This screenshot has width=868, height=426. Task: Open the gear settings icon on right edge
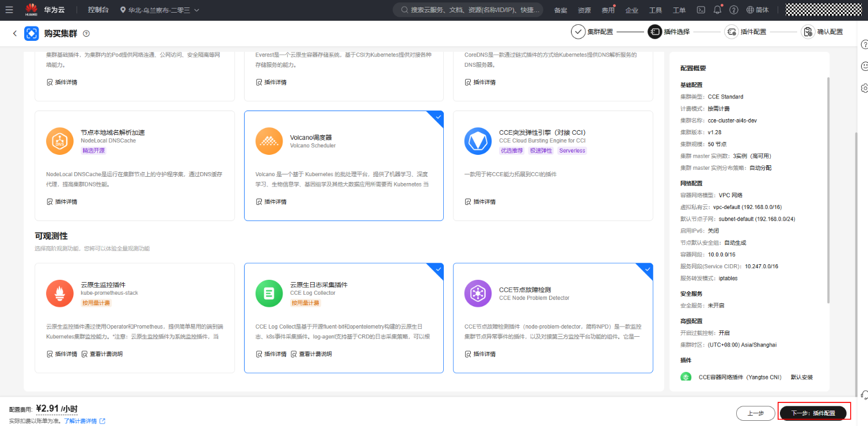(864, 88)
